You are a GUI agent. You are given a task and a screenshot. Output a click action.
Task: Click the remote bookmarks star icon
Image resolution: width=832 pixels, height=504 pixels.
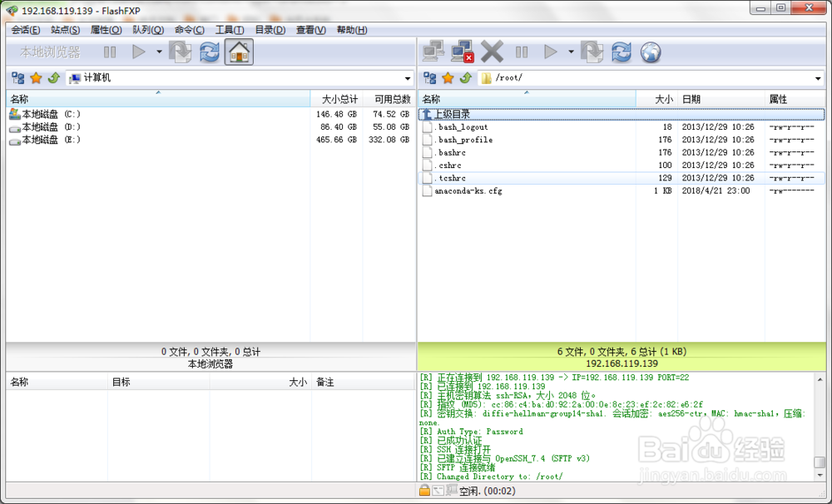pyautogui.click(x=448, y=78)
